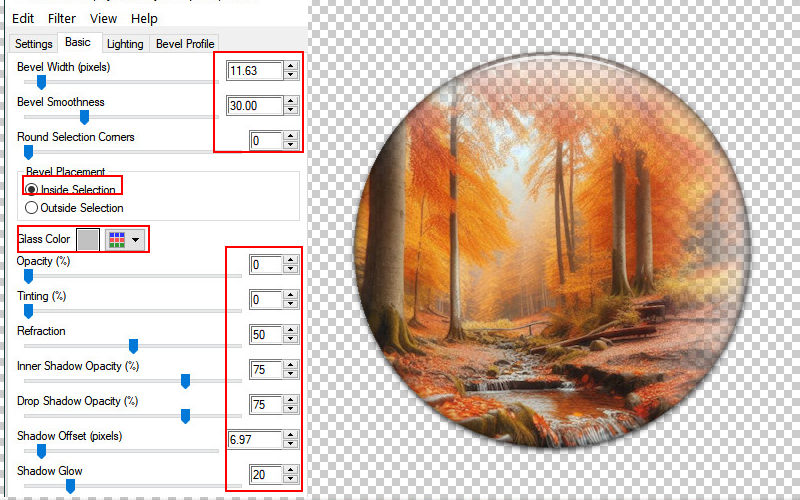The width and height of the screenshot is (800, 500).
Task: Click the Tinting value input field
Action: (266, 300)
